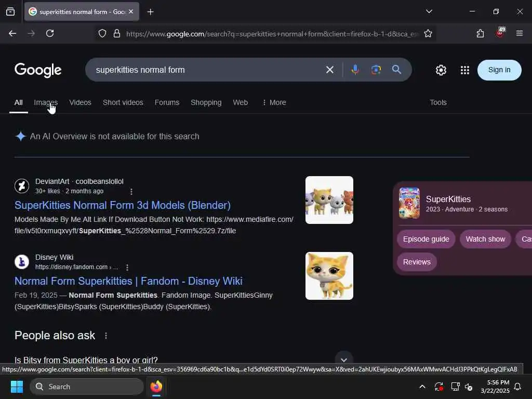Image resolution: width=532 pixels, height=399 pixels.
Task: Click the display network tray icon
Action: [455, 387]
